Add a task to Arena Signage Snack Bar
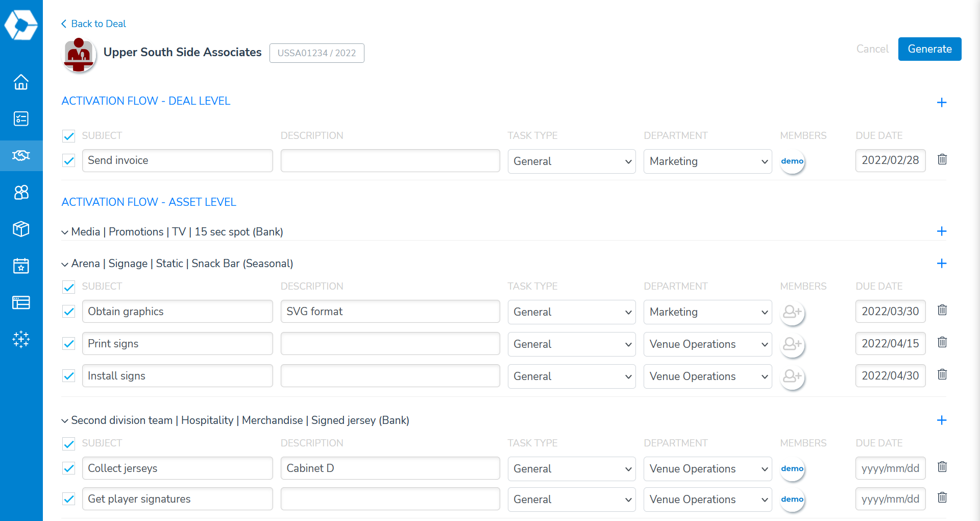The width and height of the screenshot is (980, 521). (x=942, y=264)
